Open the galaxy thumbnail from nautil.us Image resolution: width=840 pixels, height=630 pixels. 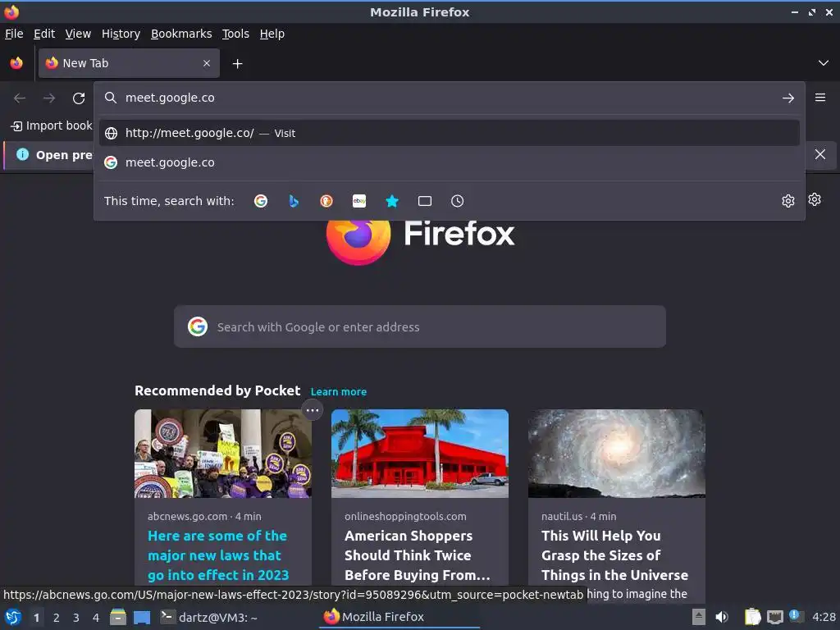tap(617, 453)
